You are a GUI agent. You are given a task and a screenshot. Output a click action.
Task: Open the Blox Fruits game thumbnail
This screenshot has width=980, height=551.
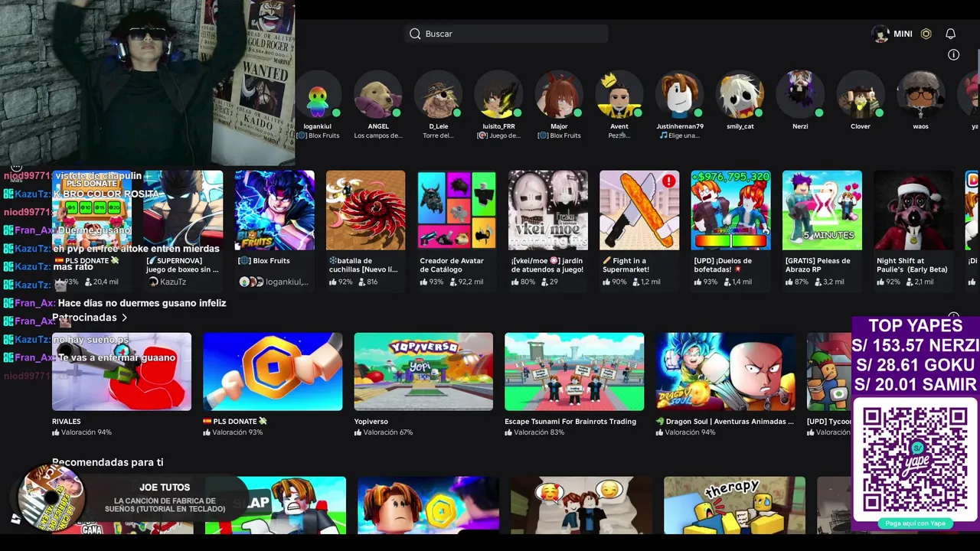[x=274, y=210]
